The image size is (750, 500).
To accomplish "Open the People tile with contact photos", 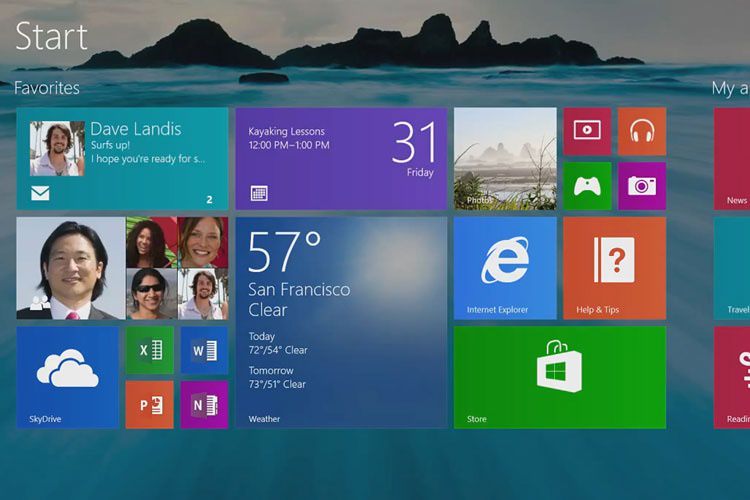I will point(122,268).
